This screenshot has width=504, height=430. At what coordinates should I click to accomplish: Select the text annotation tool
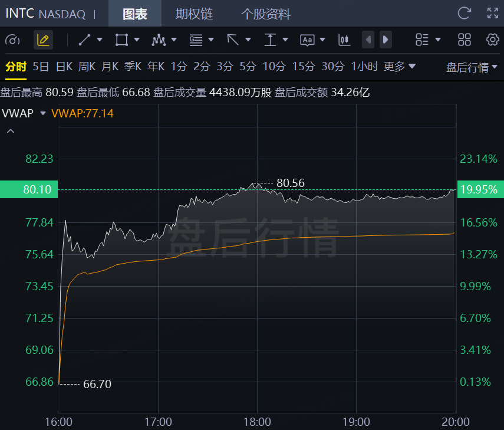coord(307,40)
